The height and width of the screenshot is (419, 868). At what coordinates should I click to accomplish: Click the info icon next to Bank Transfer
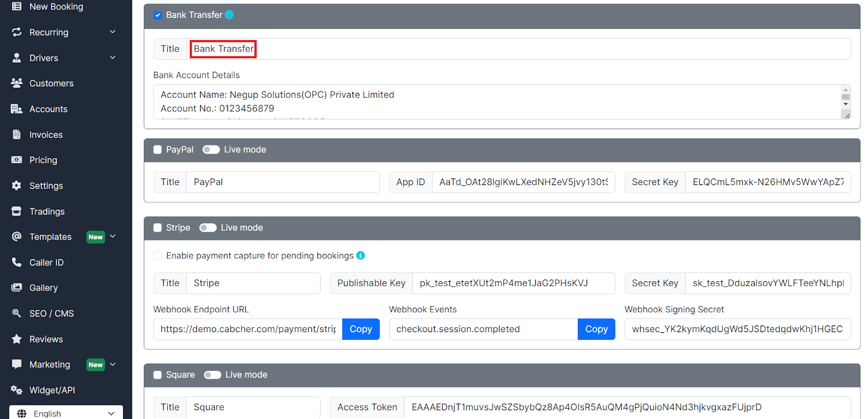click(229, 15)
